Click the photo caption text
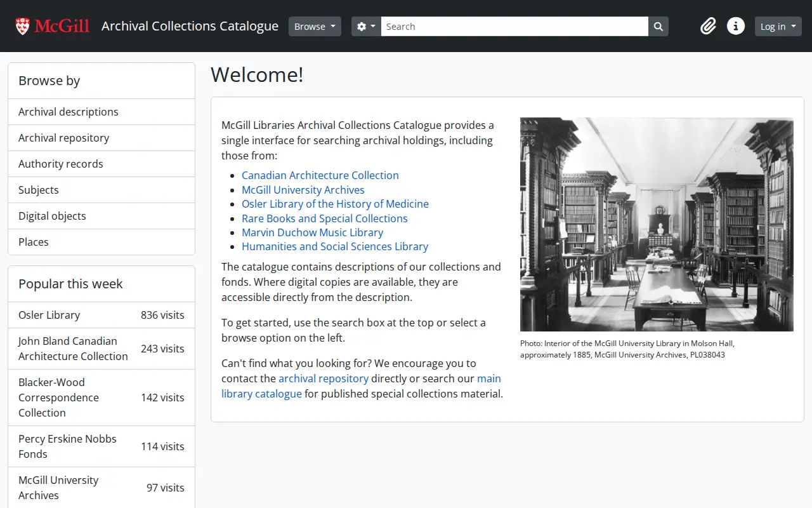 click(x=627, y=349)
